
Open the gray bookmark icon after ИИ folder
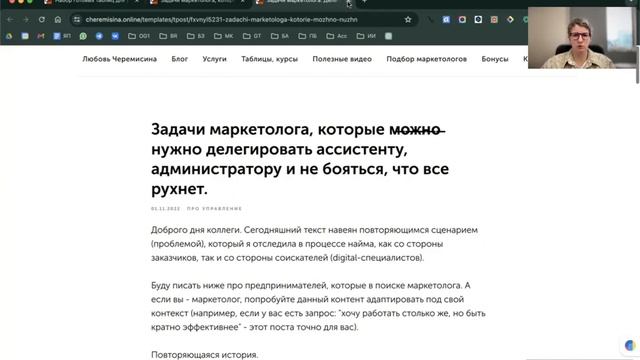[389, 36]
